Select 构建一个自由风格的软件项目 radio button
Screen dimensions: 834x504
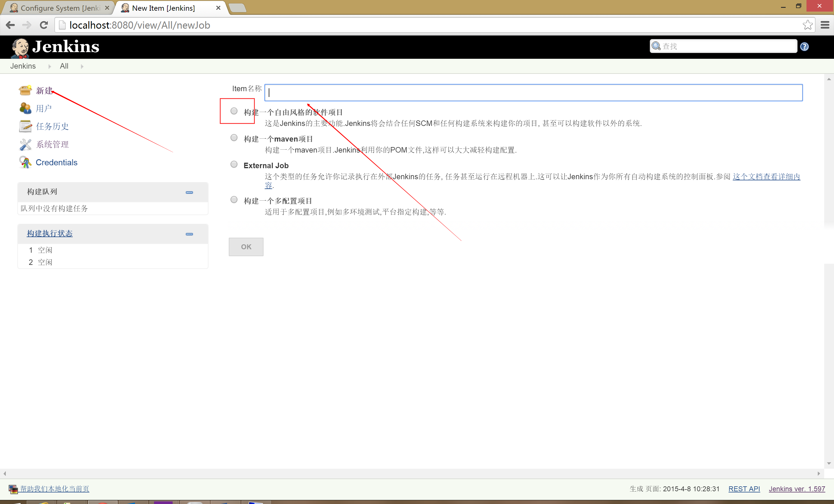[x=234, y=111]
